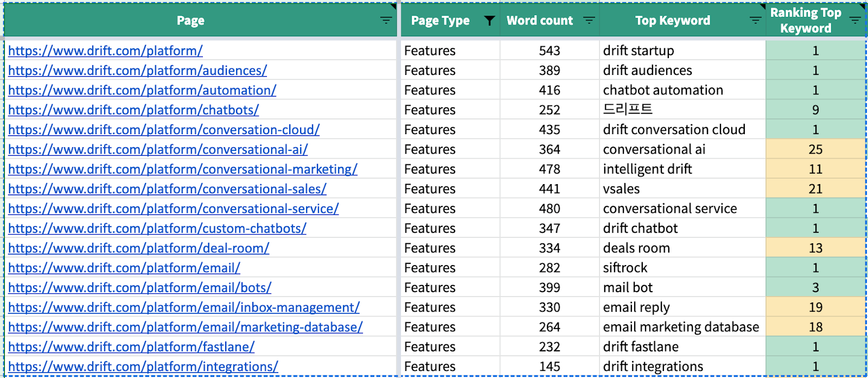The image size is (868, 378).
Task: Open the platform/conversation-cloud/ link
Action: pyautogui.click(x=164, y=130)
